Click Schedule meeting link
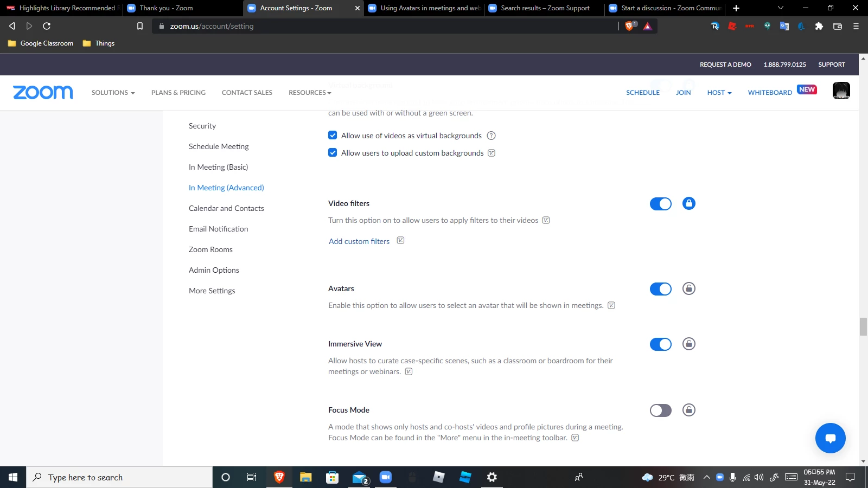 [x=643, y=93]
